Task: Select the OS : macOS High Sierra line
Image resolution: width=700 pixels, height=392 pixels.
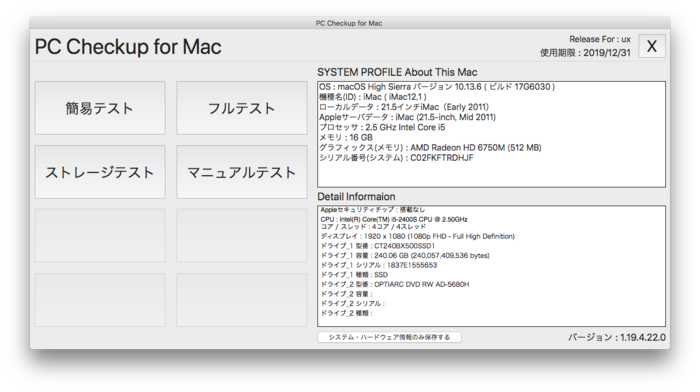Action: 437,87
